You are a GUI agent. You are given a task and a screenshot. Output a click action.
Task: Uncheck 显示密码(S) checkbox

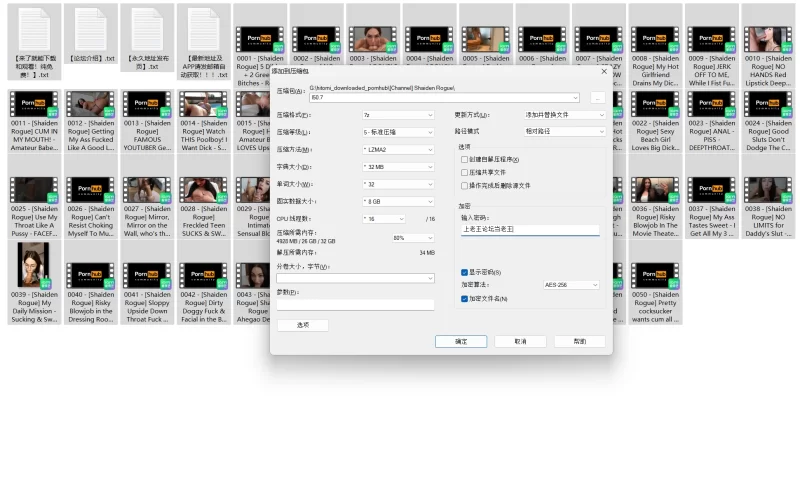tap(464, 272)
